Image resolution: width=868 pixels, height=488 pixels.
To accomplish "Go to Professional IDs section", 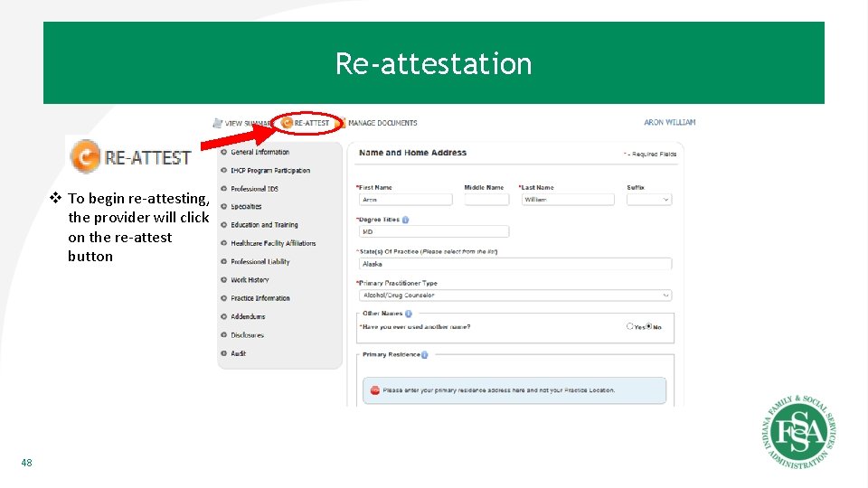I will coord(254,189).
